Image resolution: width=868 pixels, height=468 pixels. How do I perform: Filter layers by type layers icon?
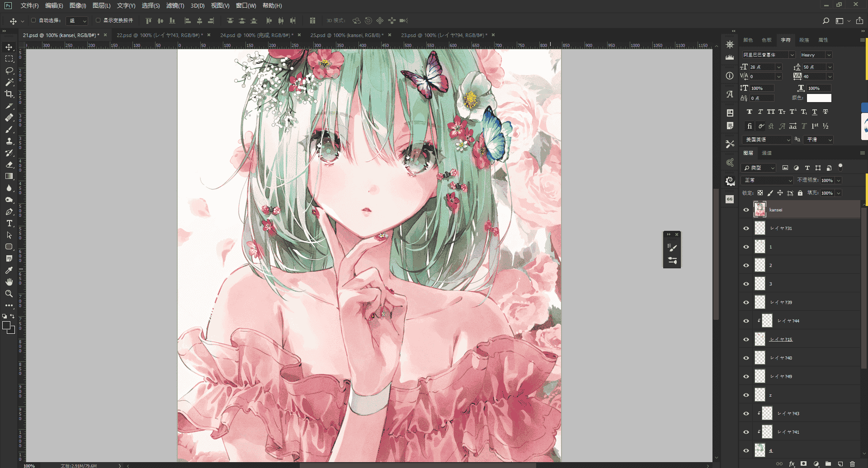(807, 168)
